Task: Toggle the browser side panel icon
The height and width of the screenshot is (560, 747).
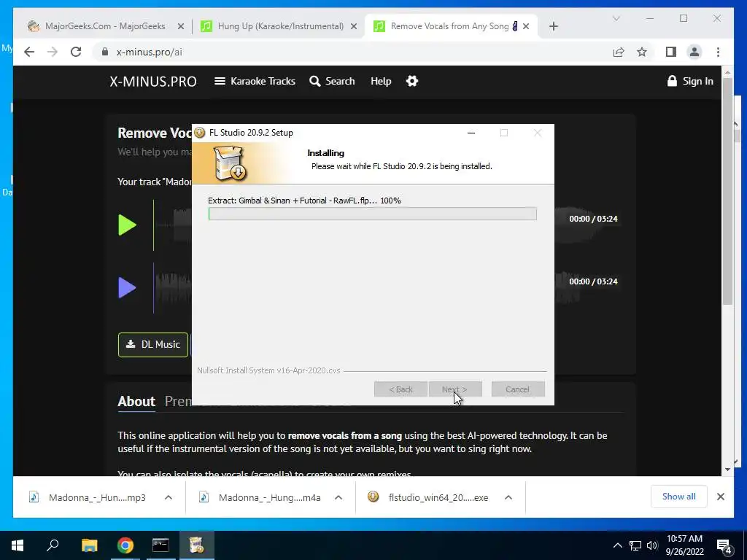Action: [x=671, y=52]
